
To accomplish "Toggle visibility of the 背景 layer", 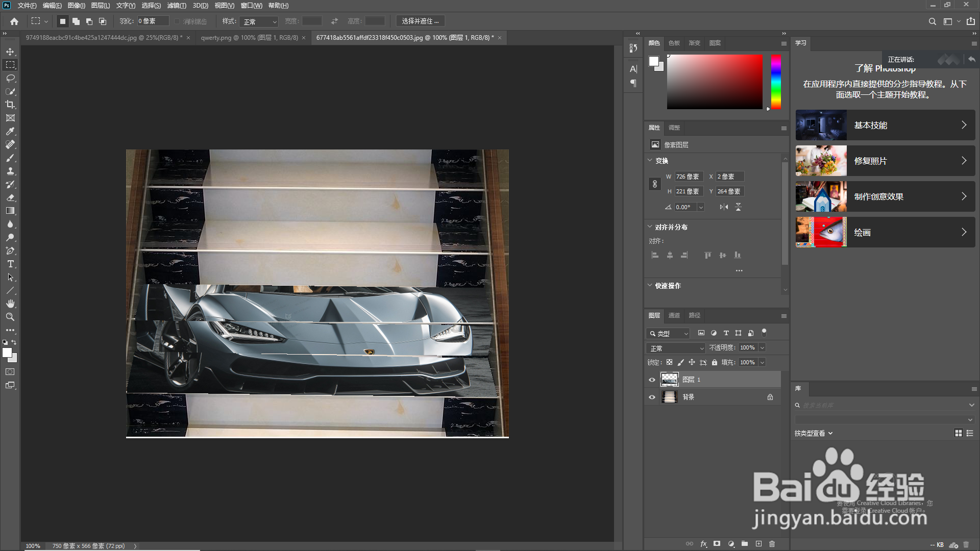I will (652, 397).
